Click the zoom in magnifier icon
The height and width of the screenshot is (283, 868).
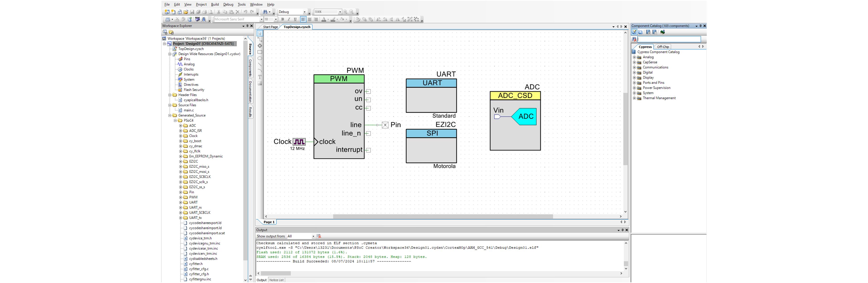click(345, 12)
